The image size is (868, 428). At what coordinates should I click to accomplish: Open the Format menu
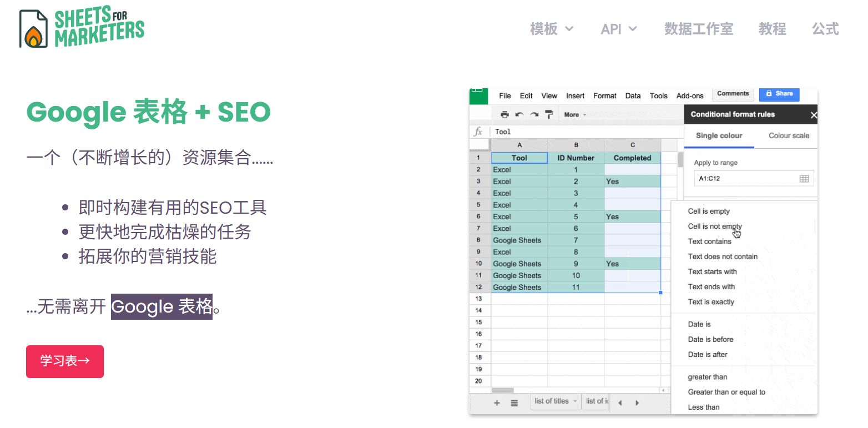pyautogui.click(x=604, y=95)
